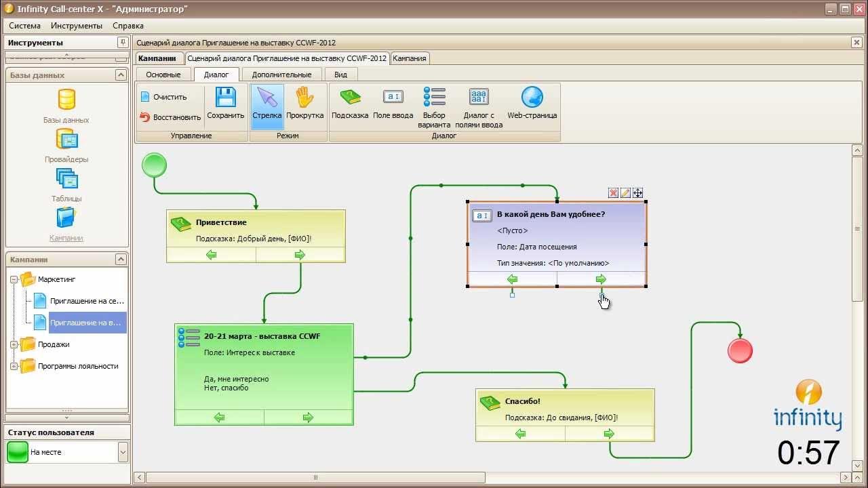Select Сценарий диалога Приглашение на выставку tab
Viewport: 868px width, 488px height.
click(x=287, y=58)
